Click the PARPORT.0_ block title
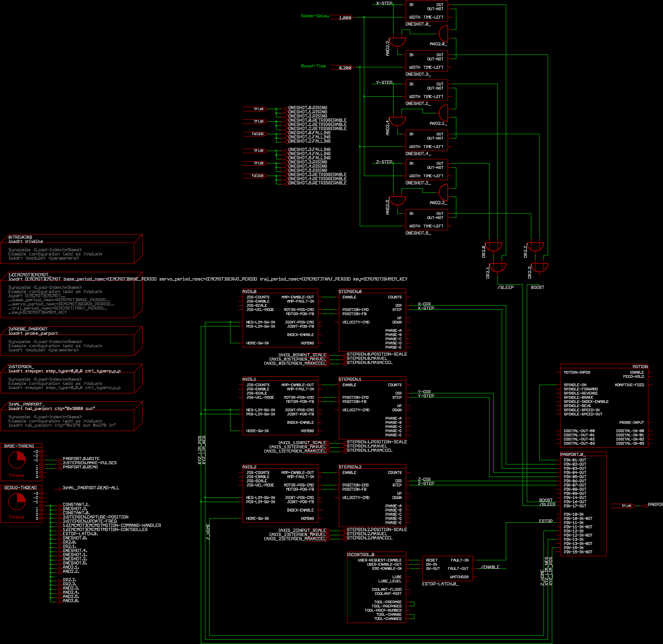This screenshot has width=663, height=644. click(572, 454)
